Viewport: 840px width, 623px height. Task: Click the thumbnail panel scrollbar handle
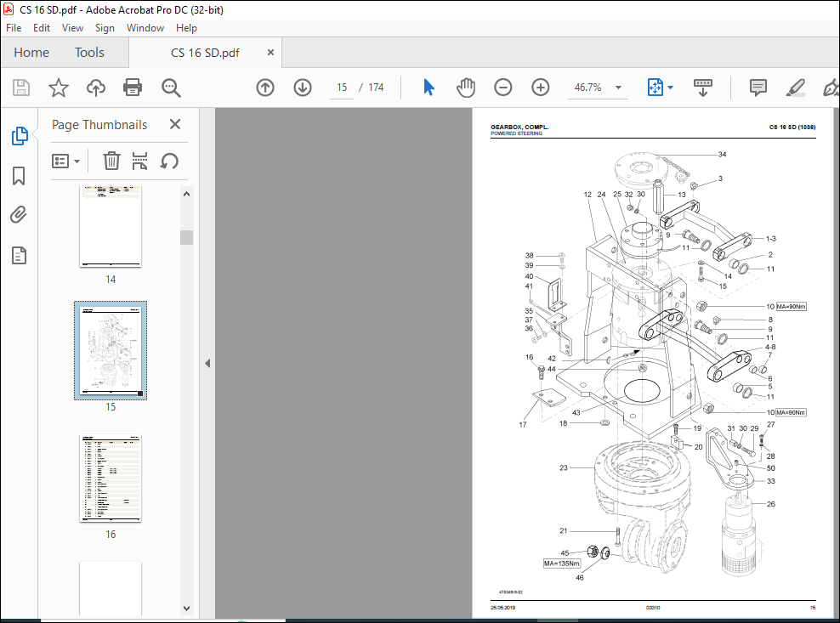[186, 237]
